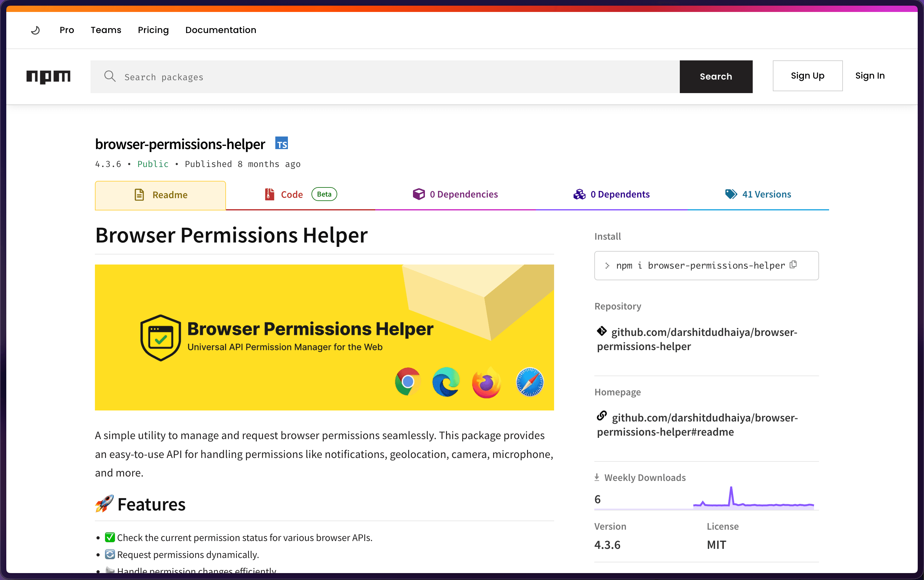Click the npm i browser-permissions-helper command box
This screenshot has height=580, width=924.
click(x=706, y=265)
